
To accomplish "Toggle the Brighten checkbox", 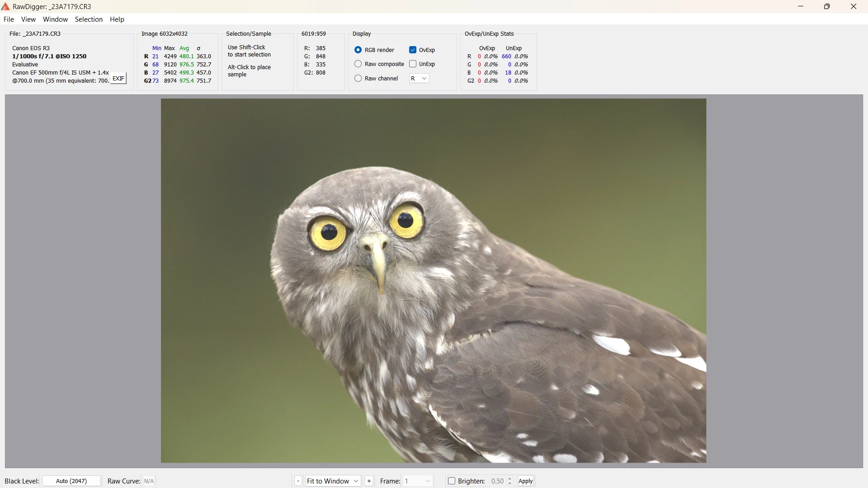I will pyautogui.click(x=452, y=481).
